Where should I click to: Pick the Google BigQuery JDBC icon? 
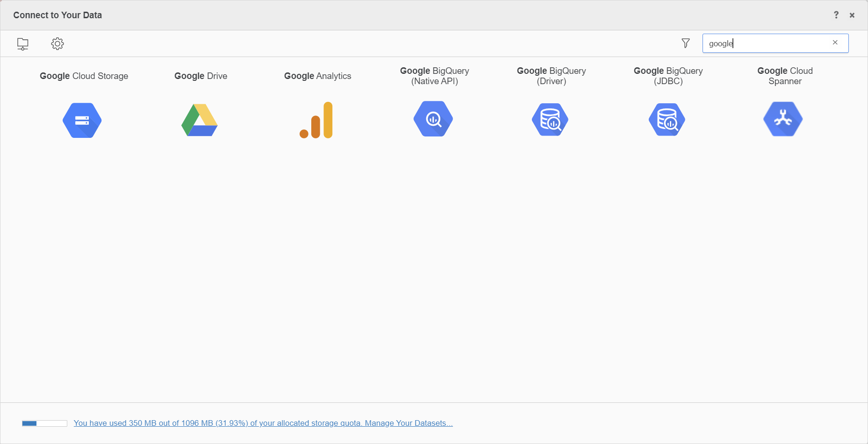(667, 120)
